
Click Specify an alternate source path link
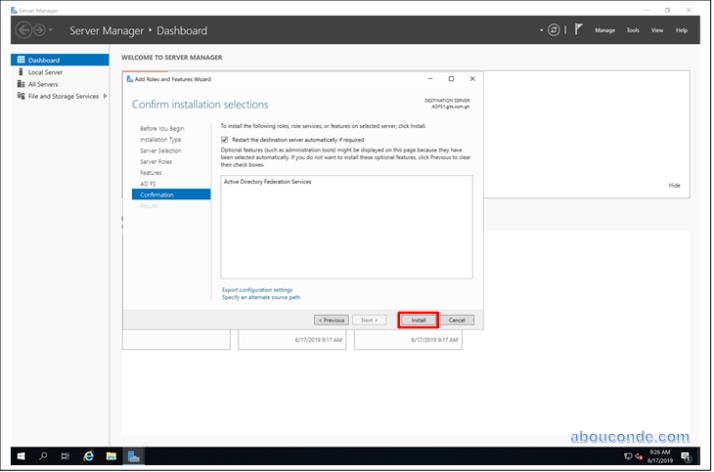pos(261,297)
